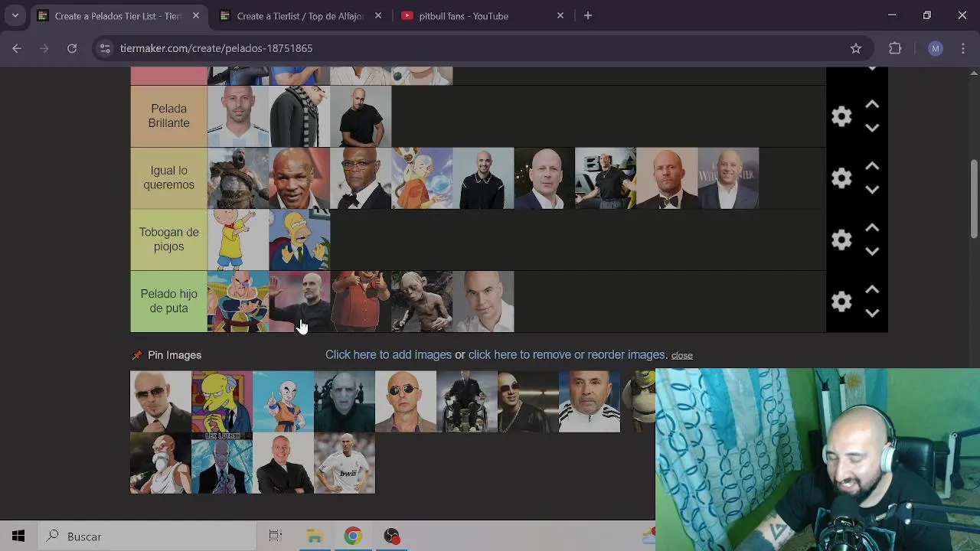Move Tobogan de piojos tier down

(x=872, y=252)
